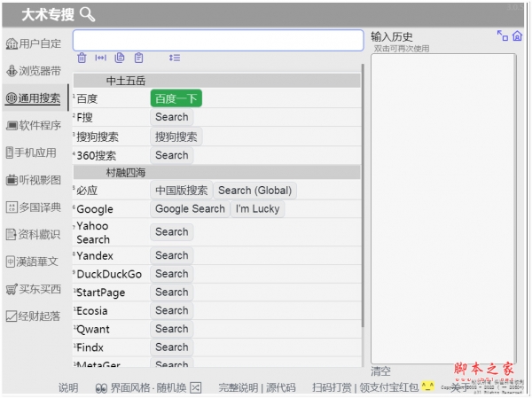Open the 用户自定 sidebar category
The height and width of the screenshot is (398, 532).
click(34, 43)
